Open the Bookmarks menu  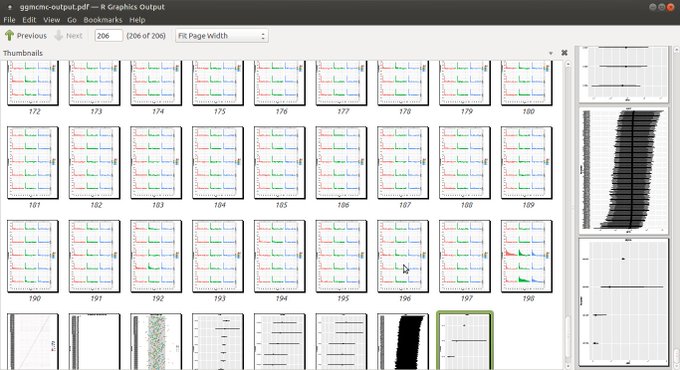click(103, 20)
